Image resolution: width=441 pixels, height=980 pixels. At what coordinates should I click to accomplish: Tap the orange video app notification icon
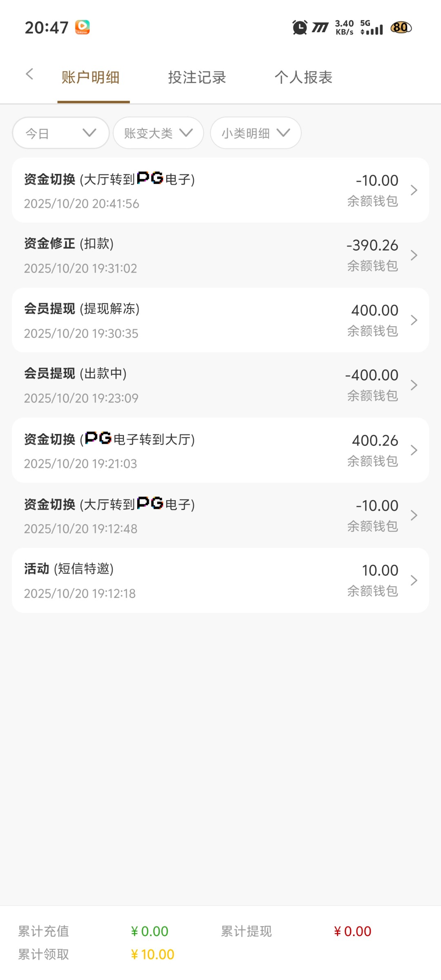point(82,27)
